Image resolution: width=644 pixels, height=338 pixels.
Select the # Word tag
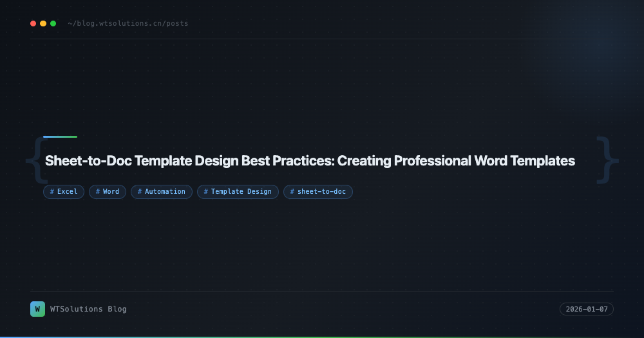click(x=108, y=192)
